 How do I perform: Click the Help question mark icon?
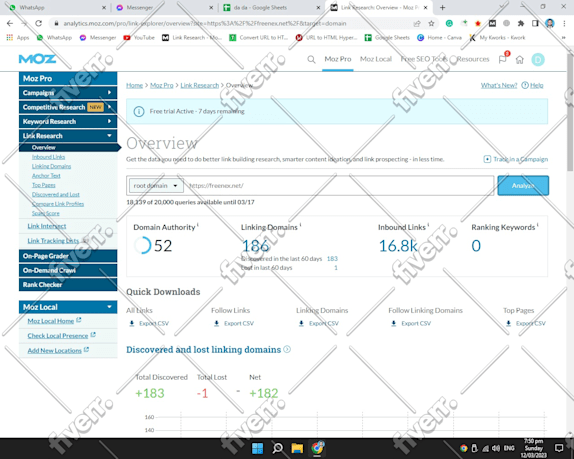pos(525,85)
